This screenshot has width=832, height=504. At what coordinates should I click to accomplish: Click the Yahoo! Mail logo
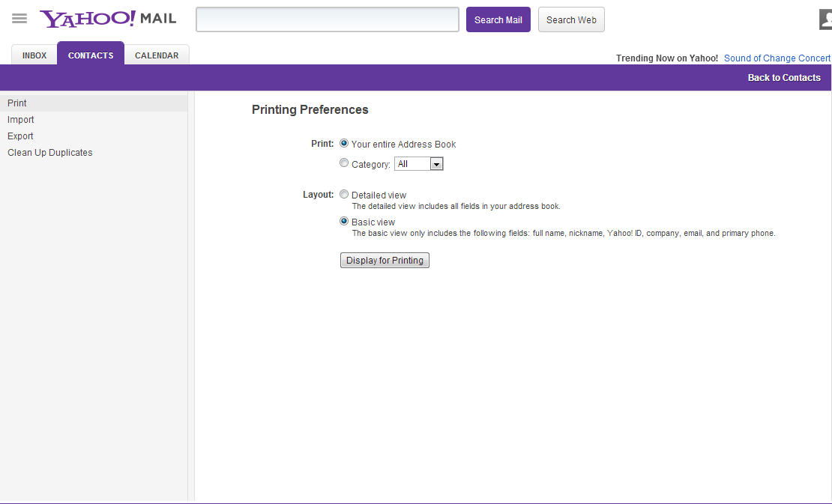(x=108, y=19)
